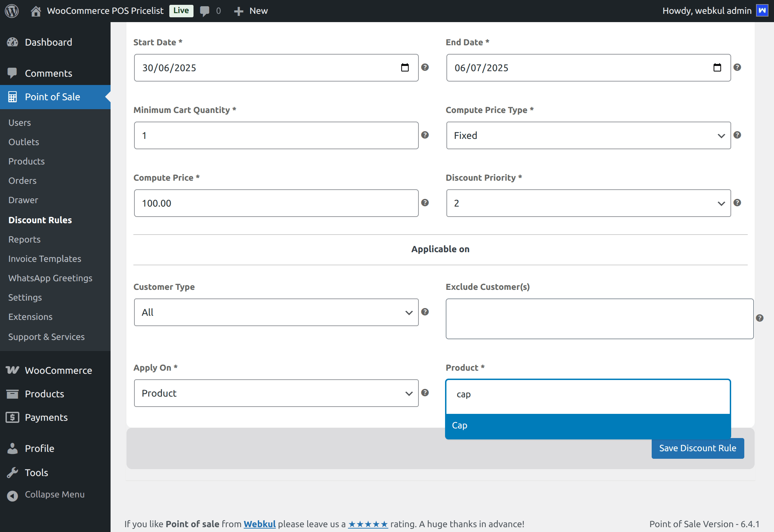Open the Discount Priority dropdown
The height and width of the screenshot is (532, 774).
(x=588, y=203)
